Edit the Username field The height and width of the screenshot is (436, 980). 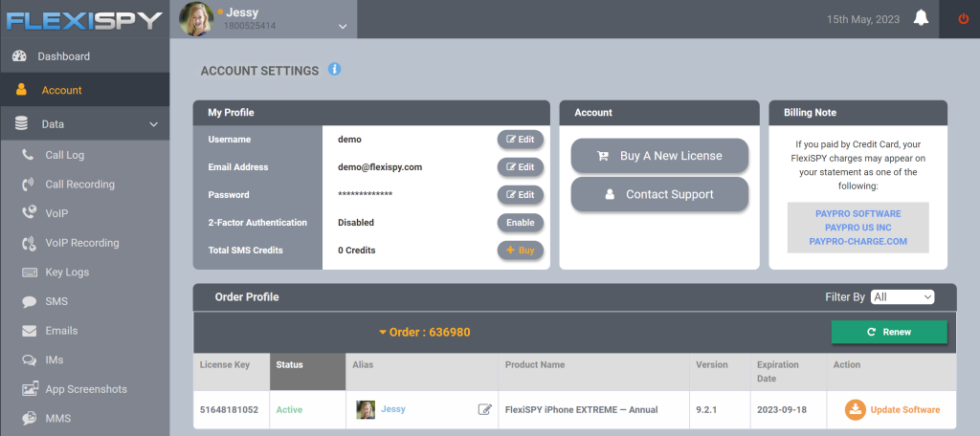pos(520,140)
